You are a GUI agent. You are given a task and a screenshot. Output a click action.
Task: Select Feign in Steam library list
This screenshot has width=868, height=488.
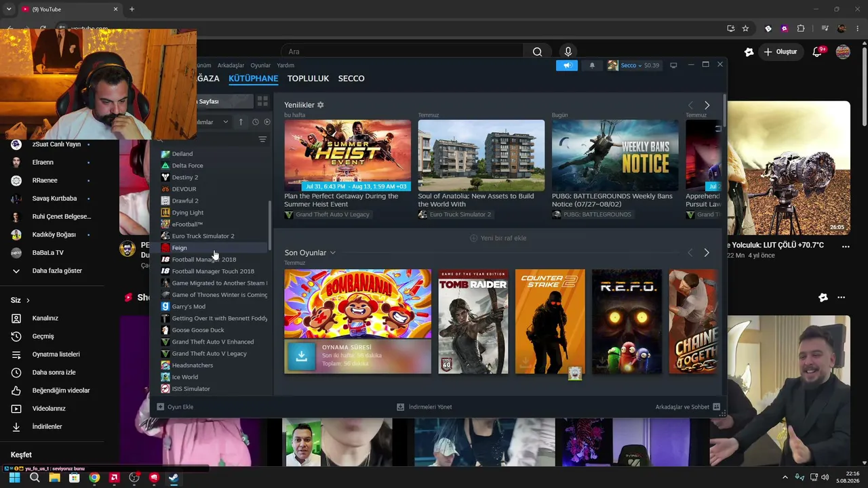(214, 248)
